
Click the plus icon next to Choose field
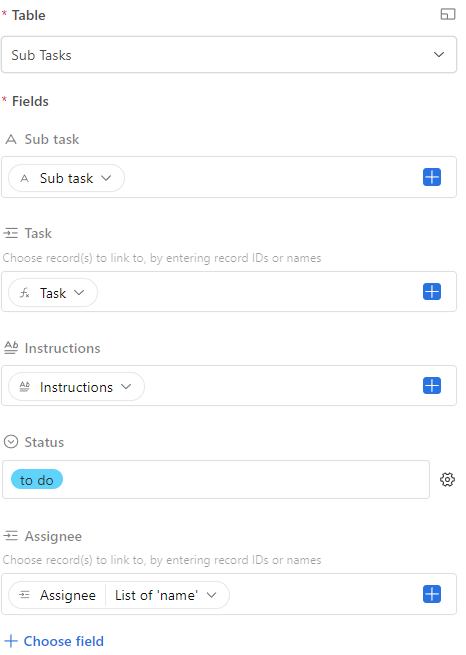click(10, 641)
